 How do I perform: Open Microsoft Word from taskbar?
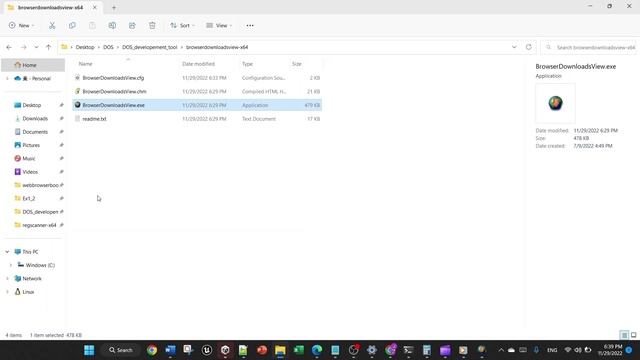coord(170,350)
